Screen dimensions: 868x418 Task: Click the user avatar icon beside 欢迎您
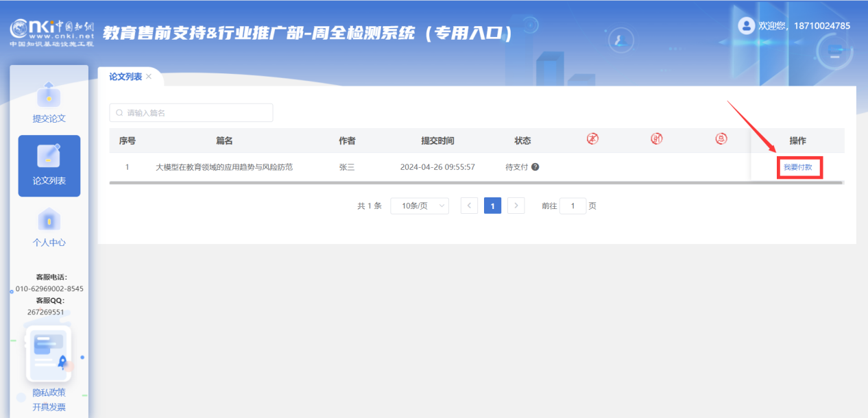click(746, 25)
